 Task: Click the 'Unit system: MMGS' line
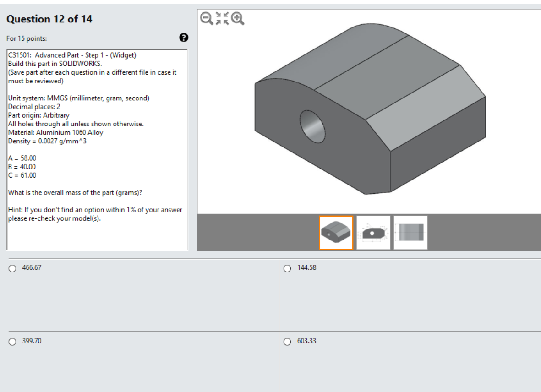79,98
